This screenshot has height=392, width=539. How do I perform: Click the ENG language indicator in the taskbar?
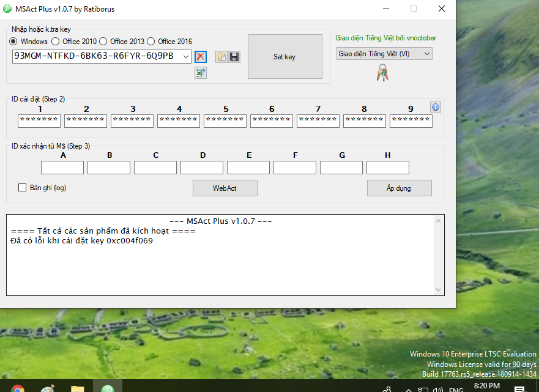click(x=456, y=390)
